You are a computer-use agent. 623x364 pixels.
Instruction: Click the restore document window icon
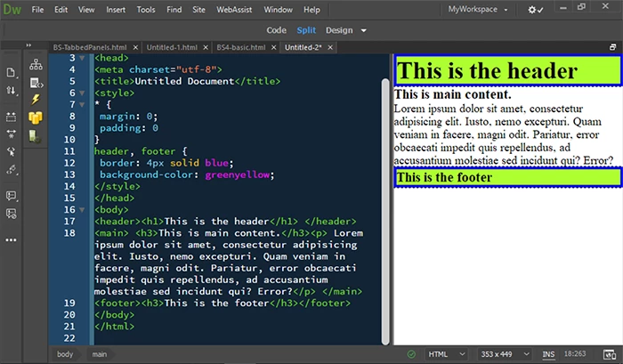(x=612, y=47)
